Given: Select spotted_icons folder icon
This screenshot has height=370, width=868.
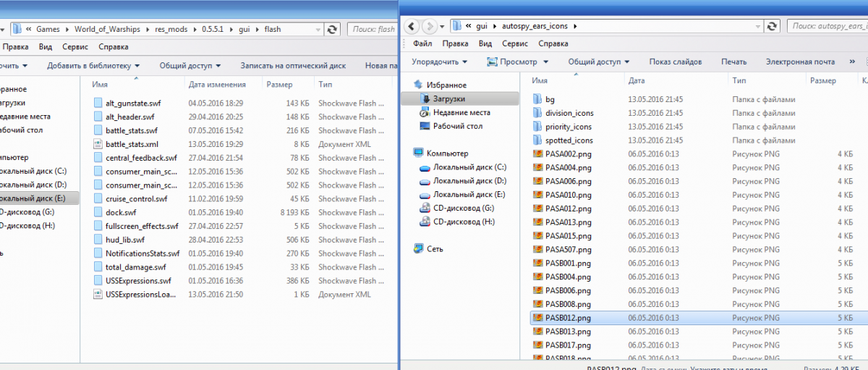Looking at the screenshot, I should (x=537, y=140).
